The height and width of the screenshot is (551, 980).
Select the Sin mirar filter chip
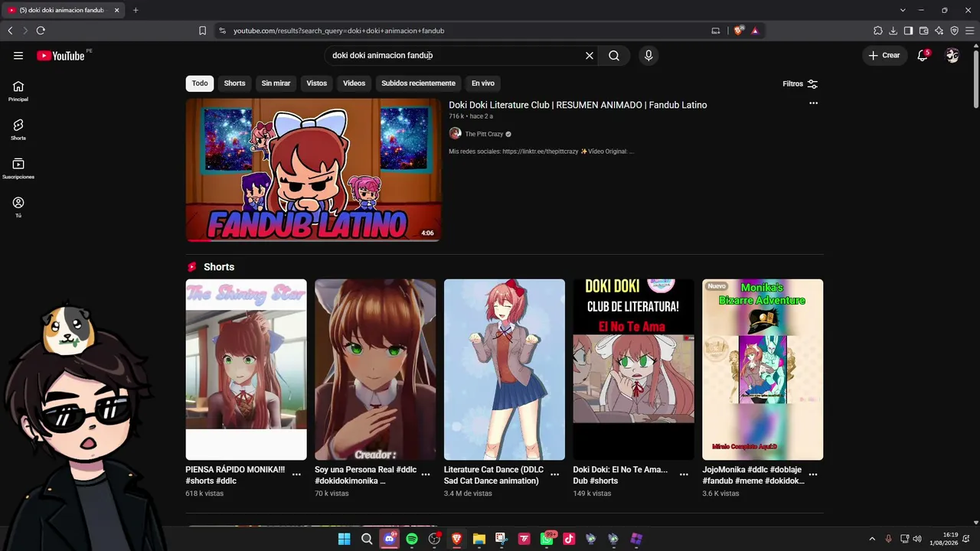(x=276, y=83)
